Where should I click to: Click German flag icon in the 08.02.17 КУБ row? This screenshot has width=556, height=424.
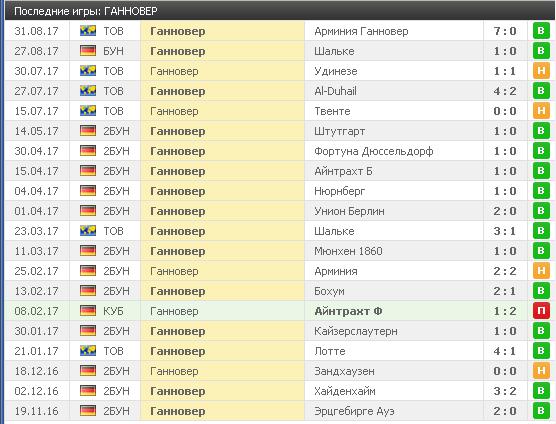pos(88,311)
